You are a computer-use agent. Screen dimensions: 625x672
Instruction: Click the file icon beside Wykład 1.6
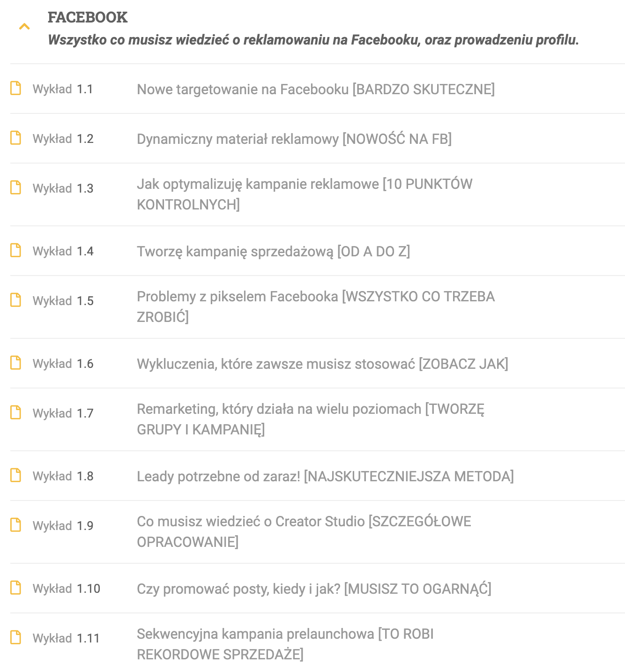(16, 363)
